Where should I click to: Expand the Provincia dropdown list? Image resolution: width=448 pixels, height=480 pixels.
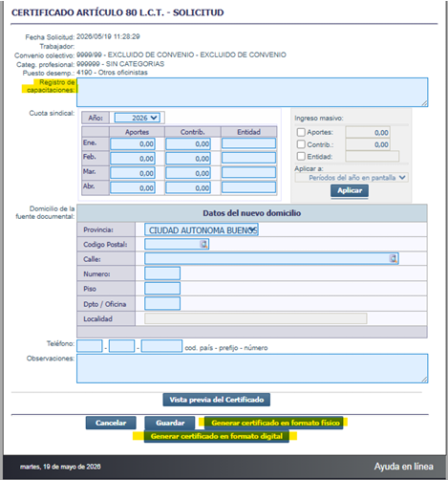click(202, 229)
